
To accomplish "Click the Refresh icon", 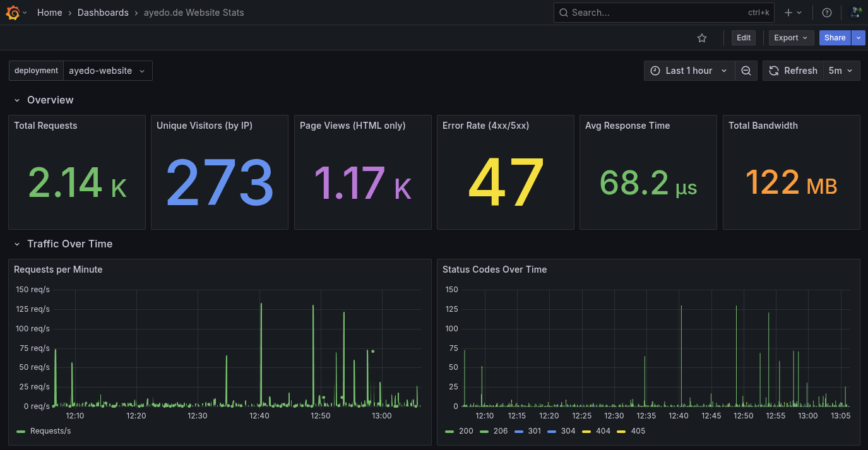I will pos(773,70).
